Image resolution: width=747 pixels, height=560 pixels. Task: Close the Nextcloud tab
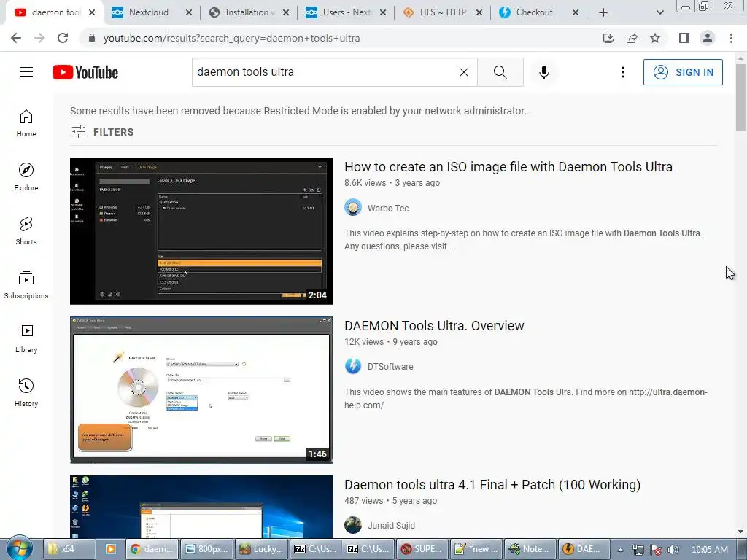pyautogui.click(x=189, y=12)
